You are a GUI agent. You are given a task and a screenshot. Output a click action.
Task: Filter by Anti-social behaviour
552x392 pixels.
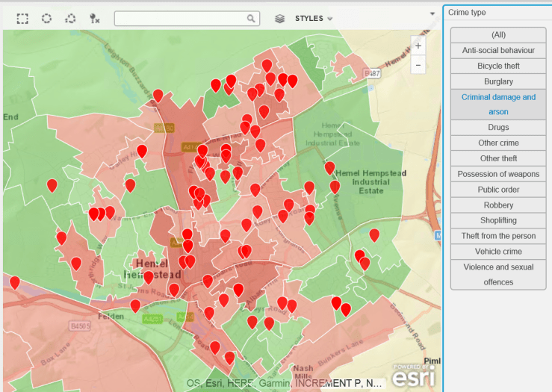point(498,51)
